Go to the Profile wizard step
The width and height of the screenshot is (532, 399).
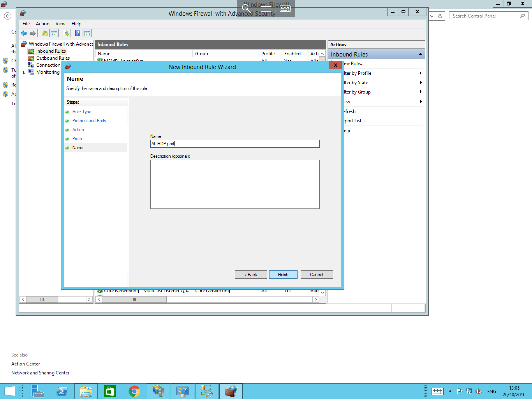click(x=78, y=138)
